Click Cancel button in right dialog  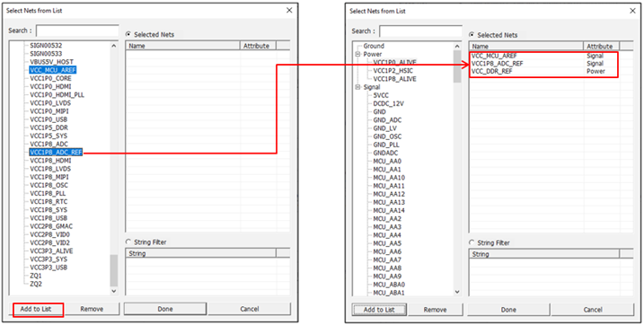tap(593, 310)
